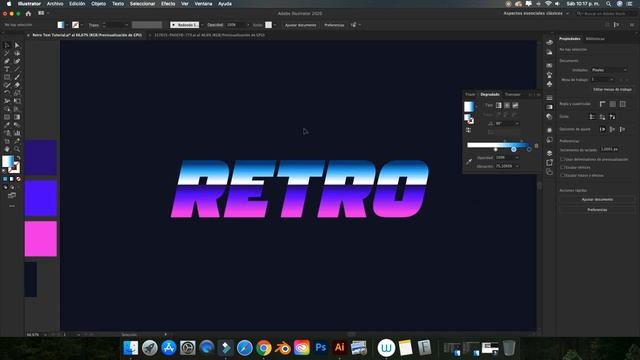Select the Selection tool (black arrow)
Image resolution: width=640 pixels, height=360 pixels.
coord(7,45)
